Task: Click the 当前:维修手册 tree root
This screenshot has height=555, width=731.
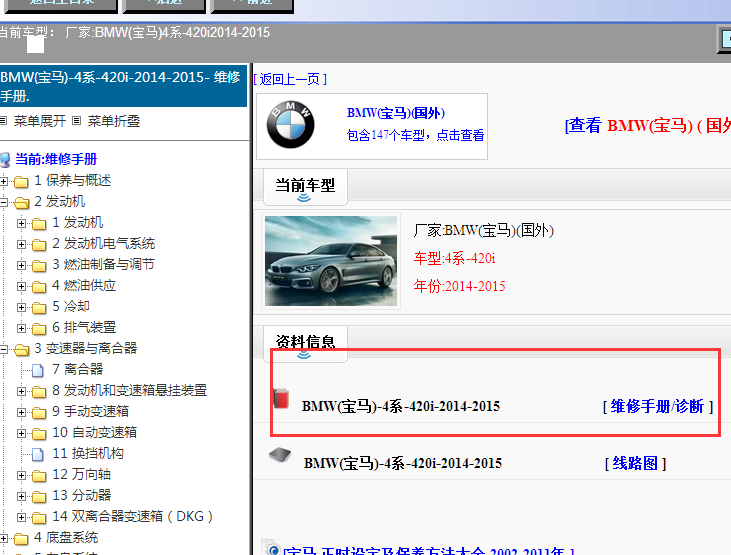Action: click(56, 160)
